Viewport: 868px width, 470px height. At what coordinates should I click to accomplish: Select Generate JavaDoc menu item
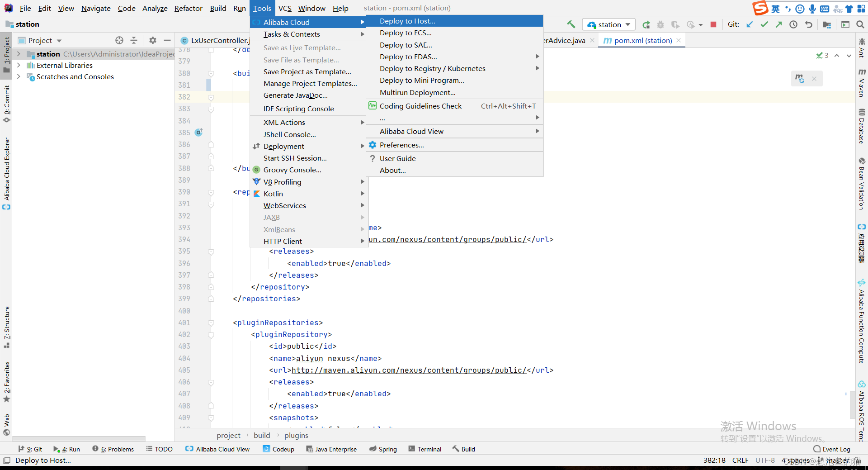point(308,95)
